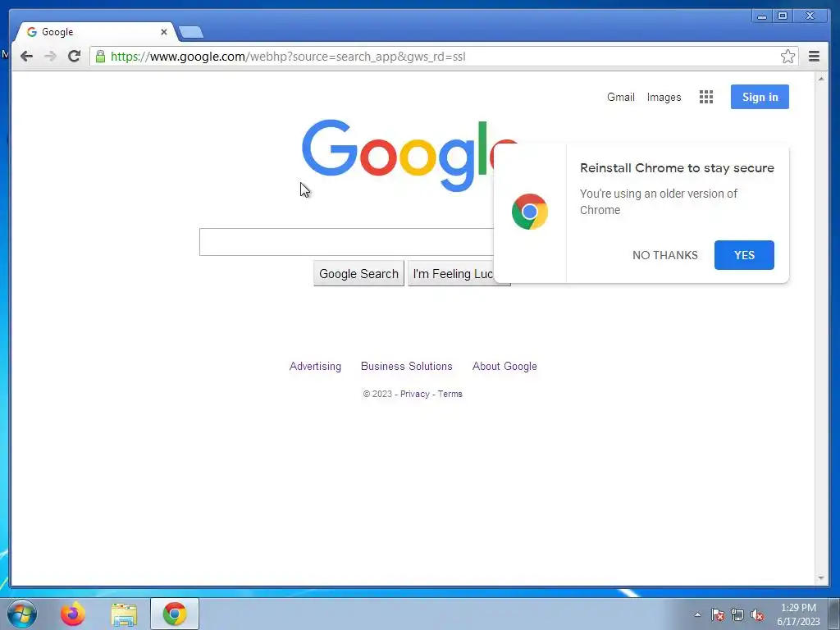Viewport: 840px width, 630px height.
Task: Bookmark this page with the star icon
Action: pos(787,57)
